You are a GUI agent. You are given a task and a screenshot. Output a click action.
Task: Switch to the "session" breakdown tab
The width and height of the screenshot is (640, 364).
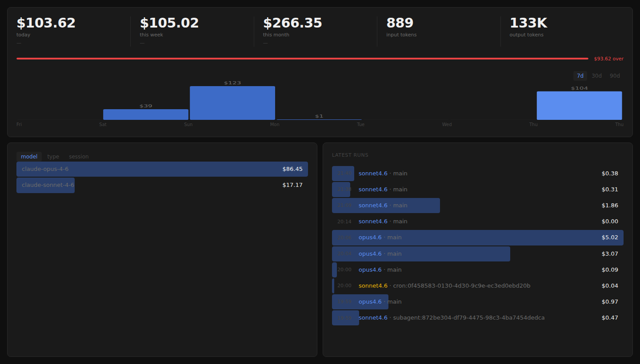point(79,156)
